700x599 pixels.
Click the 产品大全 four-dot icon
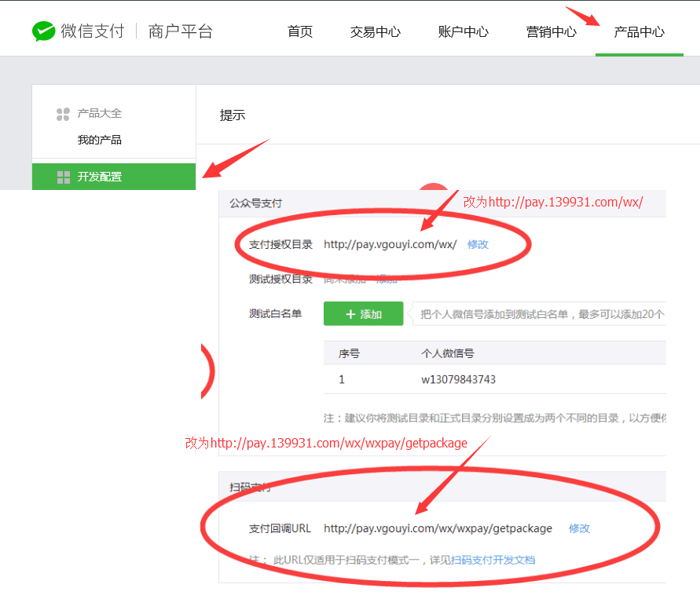tap(64, 114)
